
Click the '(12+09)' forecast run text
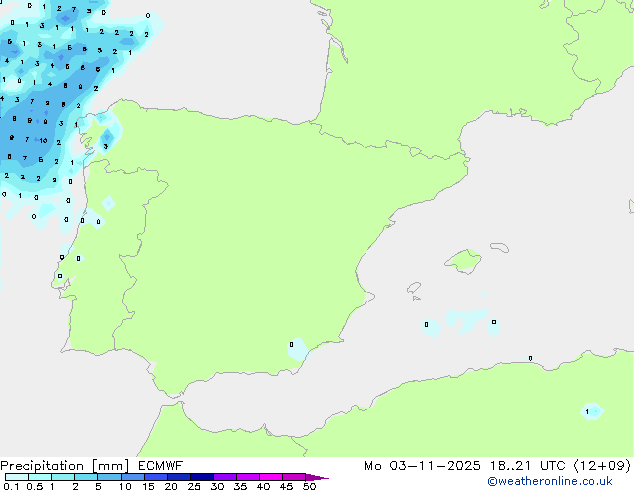point(602,465)
